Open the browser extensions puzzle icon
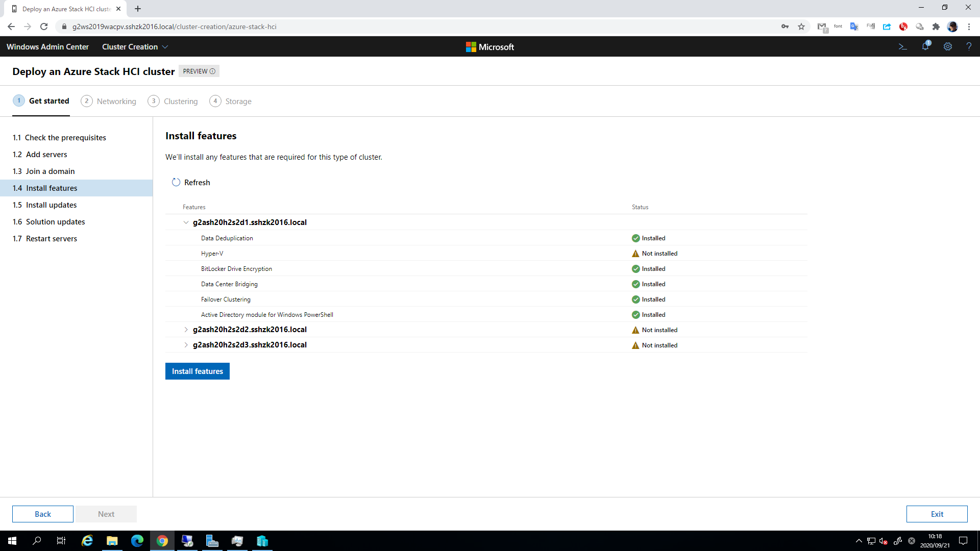The height and width of the screenshot is (551, 980). click(937, 27)
